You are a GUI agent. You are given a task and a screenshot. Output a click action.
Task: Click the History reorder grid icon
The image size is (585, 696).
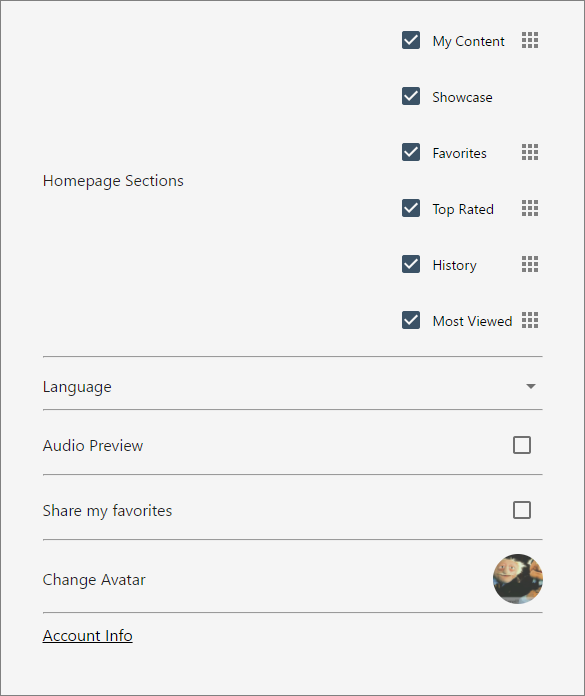[530, 264]
